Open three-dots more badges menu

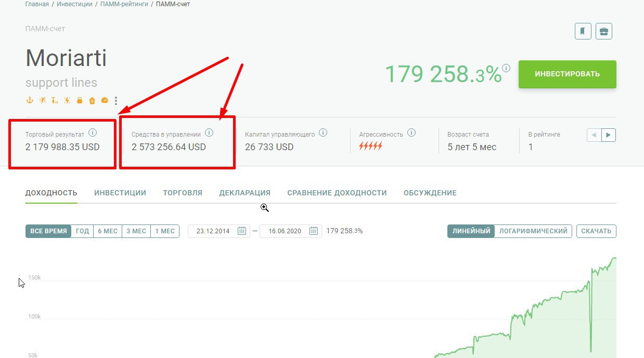click(x=116, y=101)
